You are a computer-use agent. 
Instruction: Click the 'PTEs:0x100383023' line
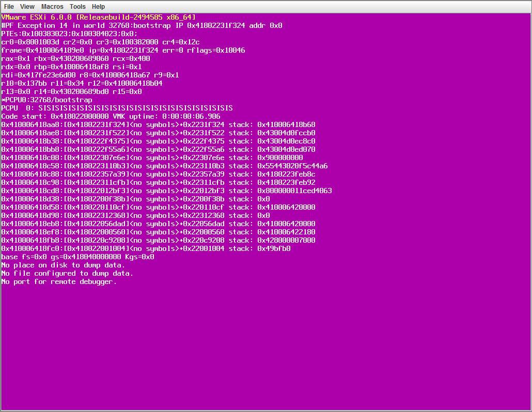(x=69, y=34)
